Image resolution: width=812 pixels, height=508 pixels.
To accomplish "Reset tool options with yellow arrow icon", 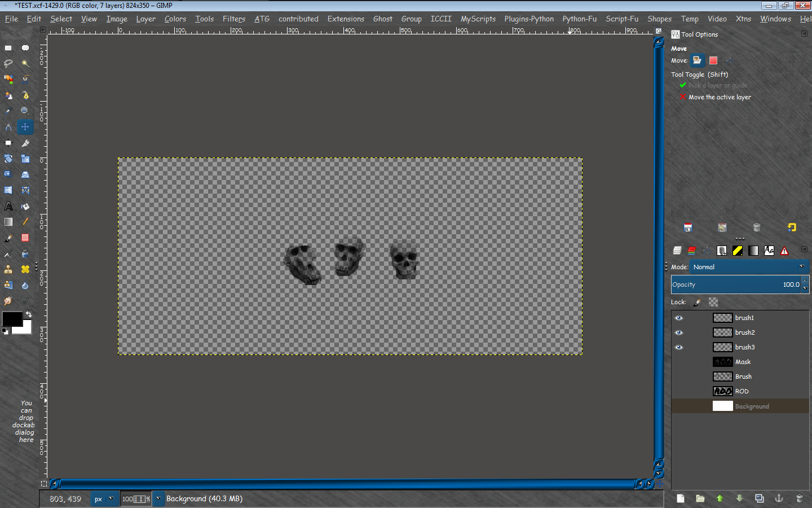I will (792, 227).
